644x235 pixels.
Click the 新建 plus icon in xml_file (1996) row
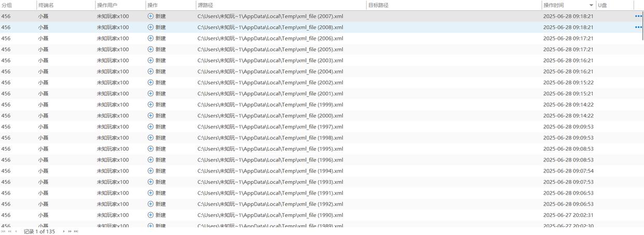click(x=150, y=159)
